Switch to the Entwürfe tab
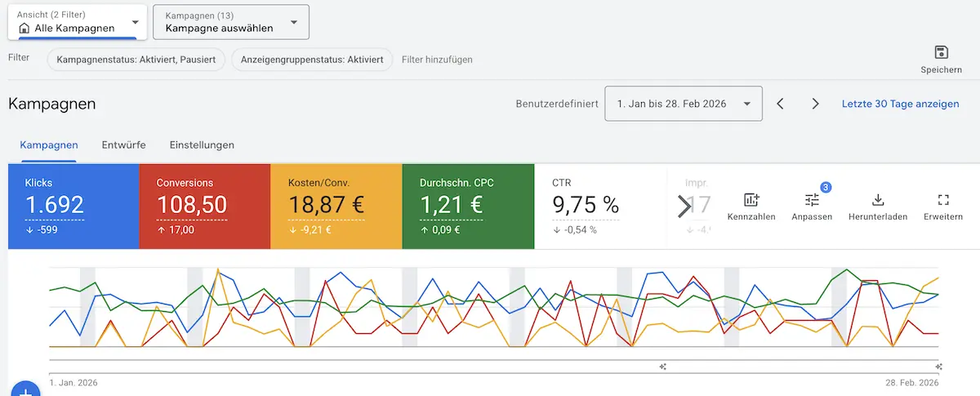This screenshot has width=980, height=396. click(x=123, y=145)
